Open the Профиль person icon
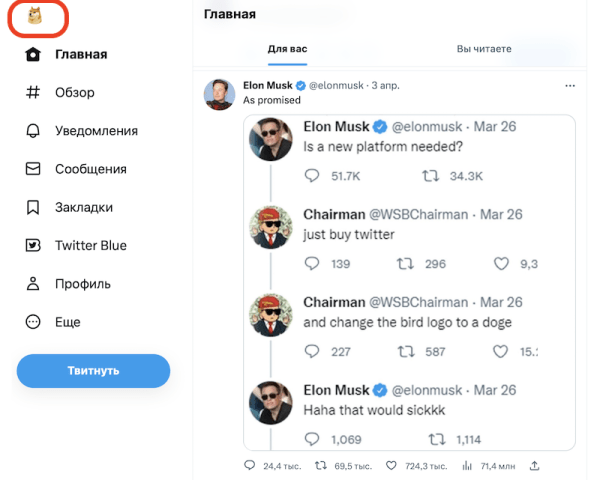The width and height of the screenshot is (600, 480). coord(34,284)
